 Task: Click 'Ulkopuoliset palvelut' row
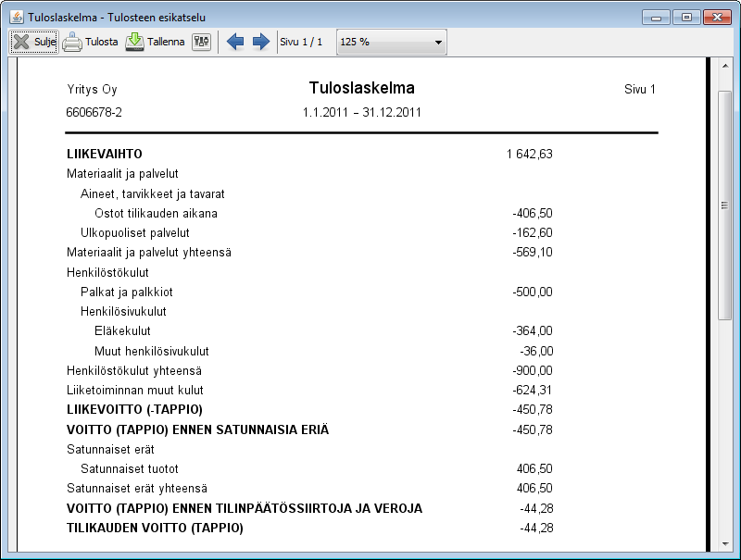pyautogui.click(x=134, y=232)
